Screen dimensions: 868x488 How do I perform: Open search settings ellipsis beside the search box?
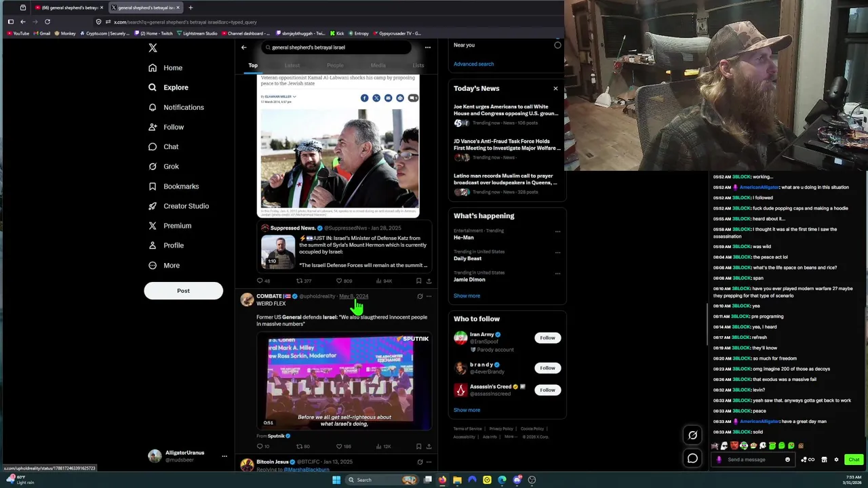point(427,47)
